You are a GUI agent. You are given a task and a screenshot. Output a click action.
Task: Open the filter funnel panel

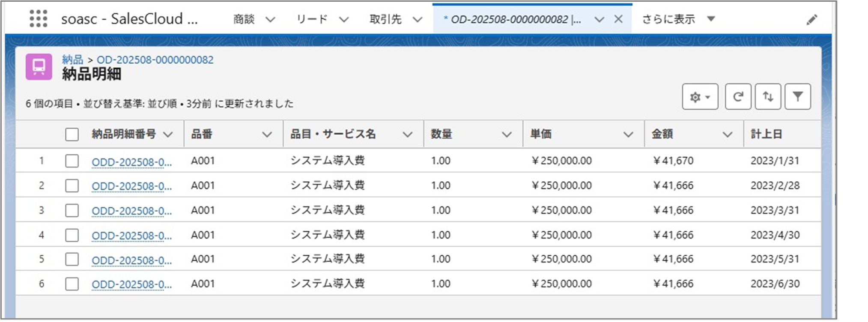[x=797, y=97]
